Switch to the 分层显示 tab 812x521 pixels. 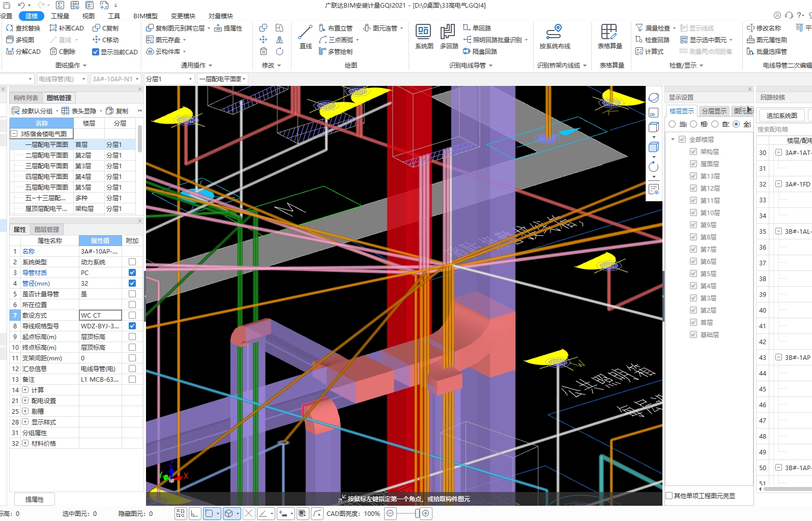click(x=714, y=111)
